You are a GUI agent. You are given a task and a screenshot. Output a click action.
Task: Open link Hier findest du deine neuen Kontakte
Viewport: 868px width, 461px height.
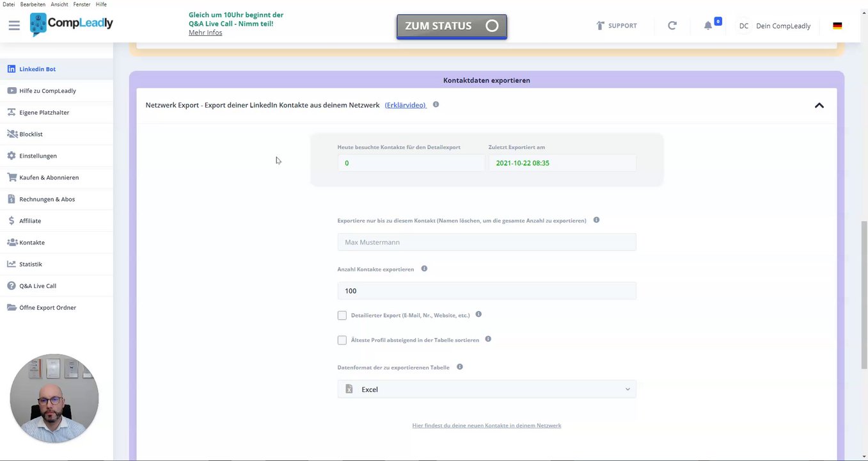(487, 425)
